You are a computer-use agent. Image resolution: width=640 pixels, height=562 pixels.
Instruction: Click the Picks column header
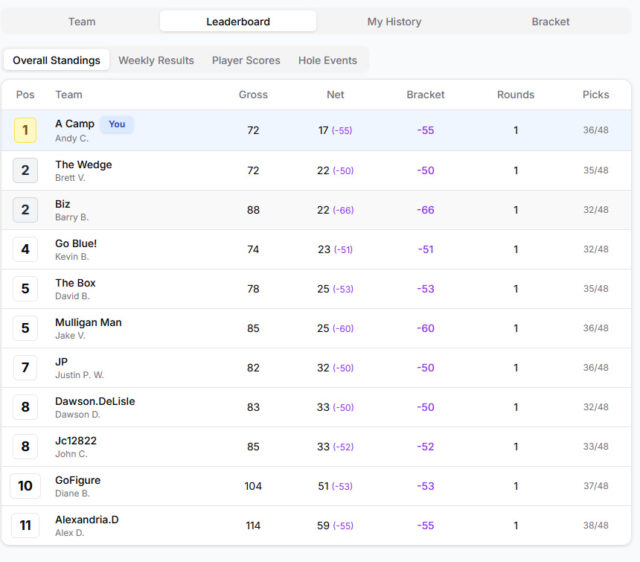click(x=595, y=95)
